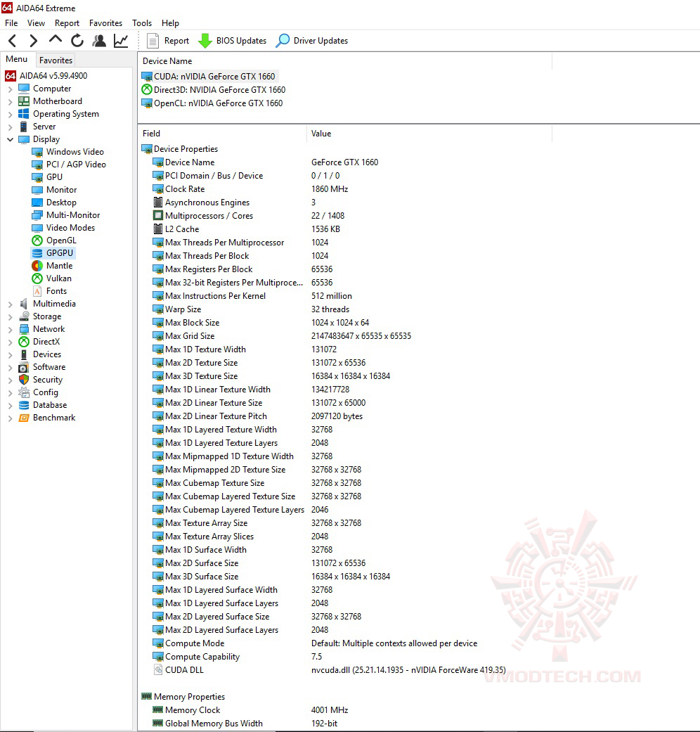This screenshot has width=700, height=732.
Task: Select the Global Memory Bus Width row
Action: (345, 723)
